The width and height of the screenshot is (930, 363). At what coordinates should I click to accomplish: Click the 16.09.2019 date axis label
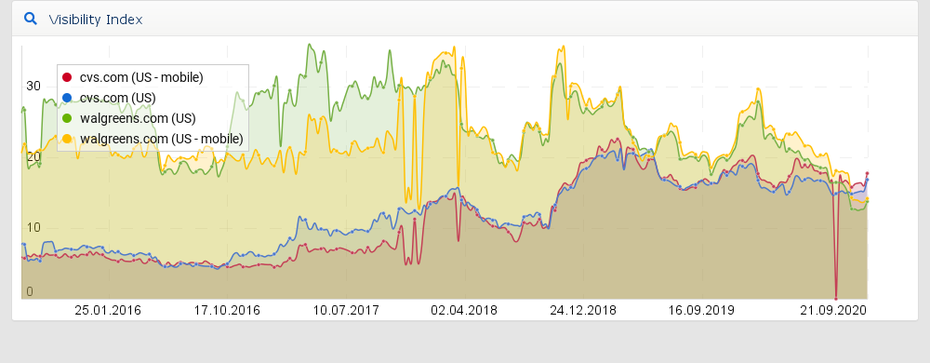click(x=701, y=310)
